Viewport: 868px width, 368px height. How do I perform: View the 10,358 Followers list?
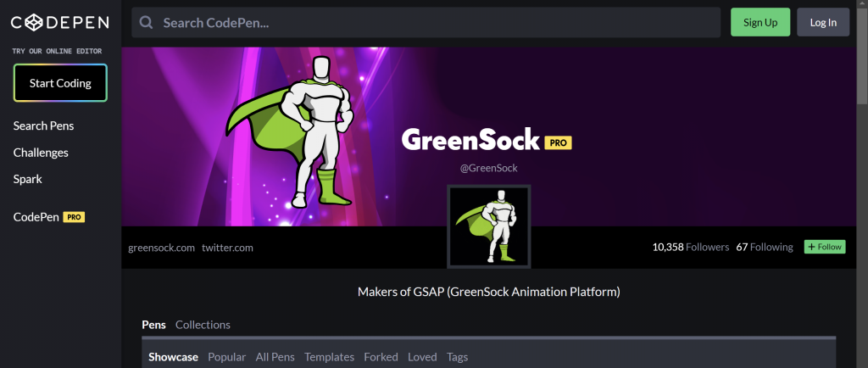(x=691, y=247)
